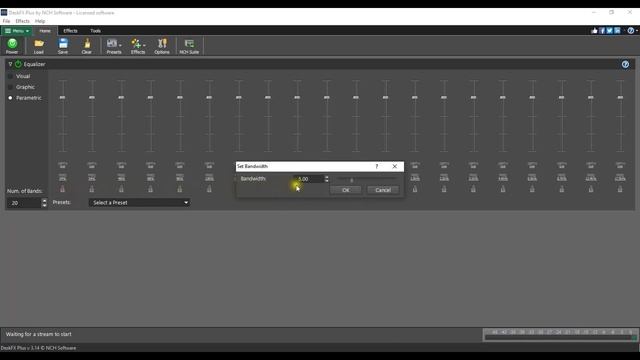Decrease Bandwidth value with spinner down arrow
Viewport: 640px width, 360px height.
(x=327, y=181)
